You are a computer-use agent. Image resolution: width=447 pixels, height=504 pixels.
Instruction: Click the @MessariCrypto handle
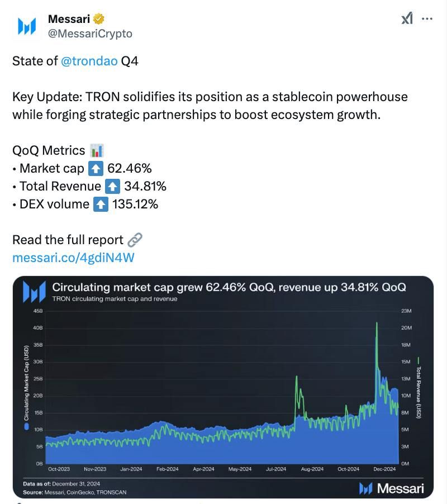pyautogui.click(x=90, y=34)
